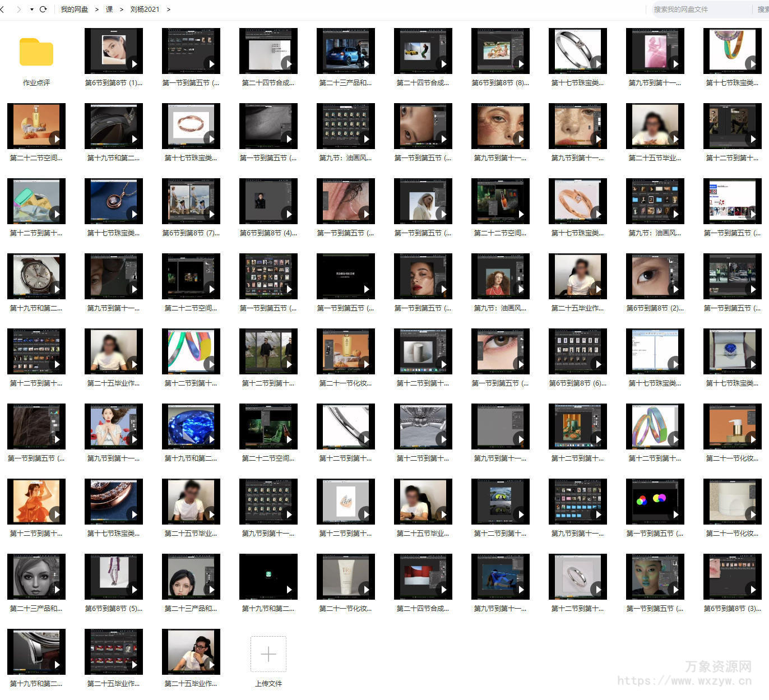Select the 第6节到第8节 (5) video file

(x=114, y=577)
